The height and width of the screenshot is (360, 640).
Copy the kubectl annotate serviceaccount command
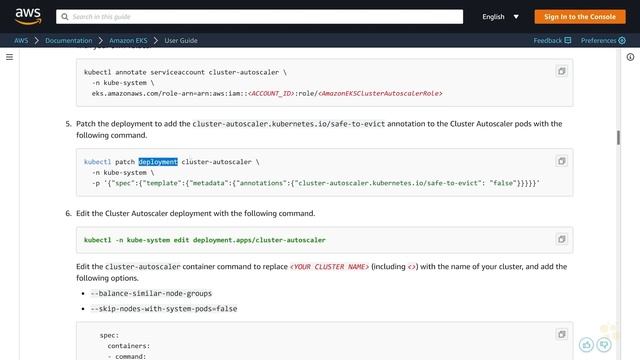pos(562,71)
